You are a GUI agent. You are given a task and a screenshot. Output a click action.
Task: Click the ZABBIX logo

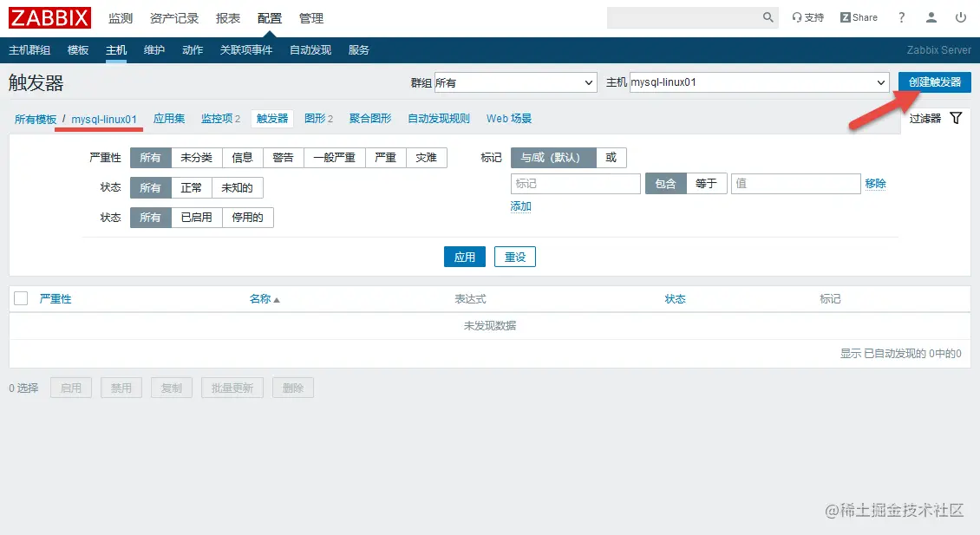pos(49,16)
